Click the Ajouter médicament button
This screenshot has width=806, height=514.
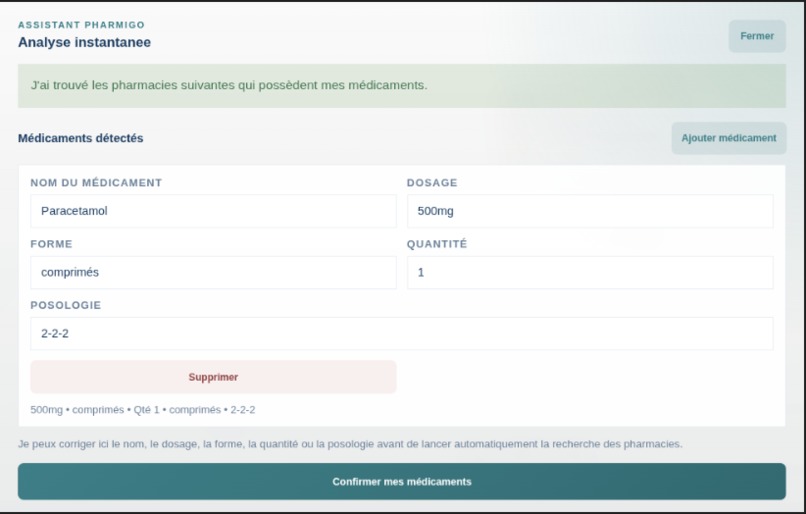[728, 138]
